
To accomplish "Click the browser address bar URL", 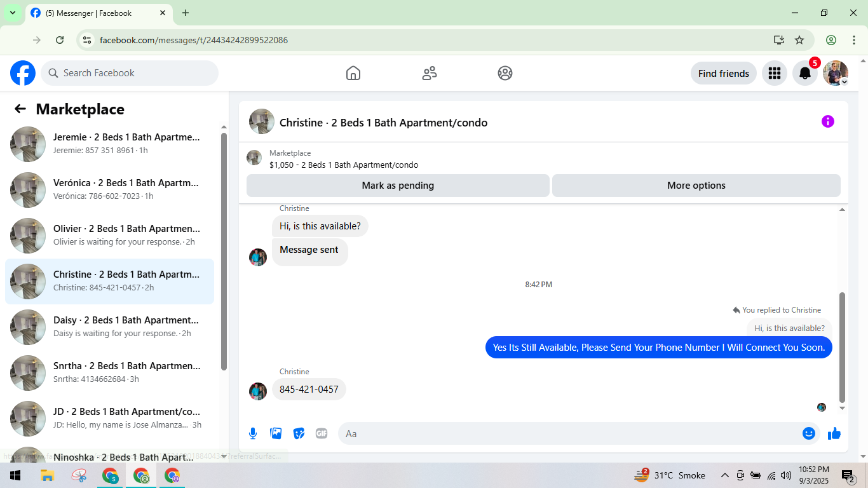I will click(194, 40).
